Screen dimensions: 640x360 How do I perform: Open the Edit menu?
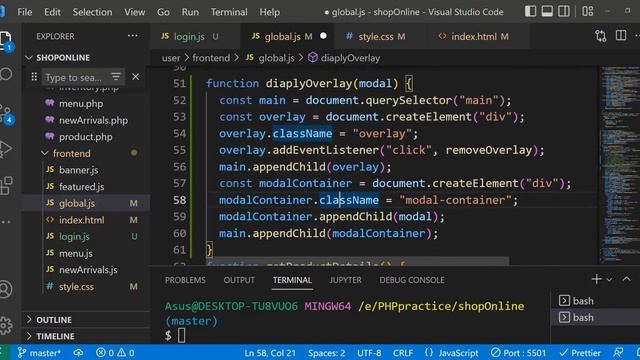click(x=52, y=12)
